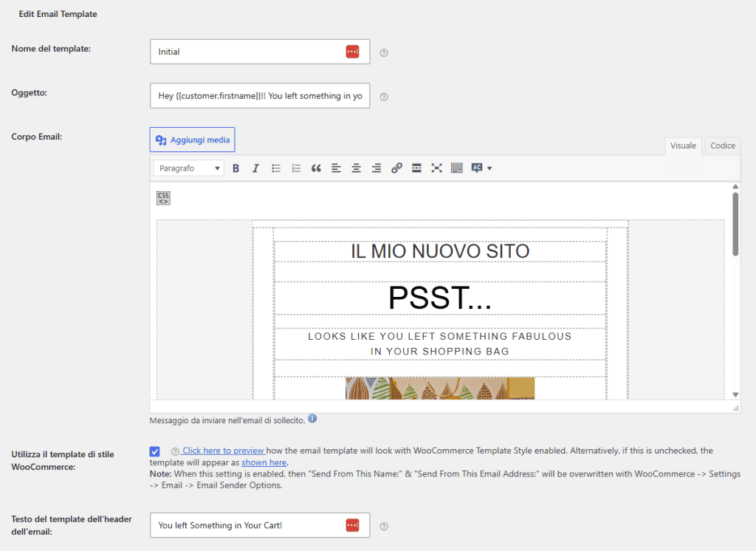Click the Nome del template input field
Screen dimensions: 756x551
pyautogui.click(x=260, y=52)
